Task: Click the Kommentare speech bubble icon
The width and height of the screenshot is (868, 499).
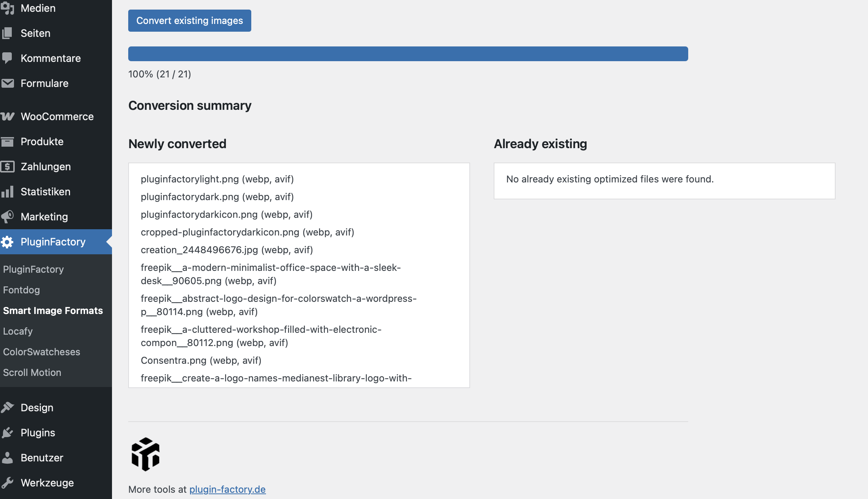Action: click(7, 58)
